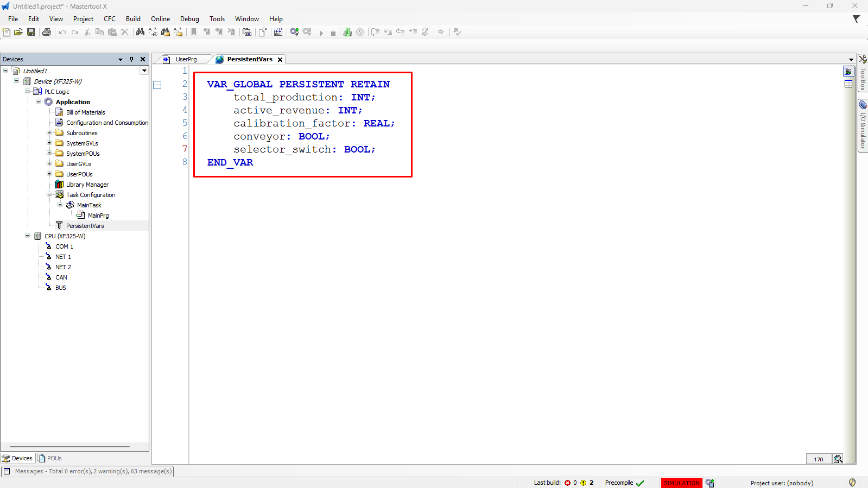The width and height of the screenshot is (868, 488).
Task: Click the red SIMULATION status indicator
Action: (681, 483)
